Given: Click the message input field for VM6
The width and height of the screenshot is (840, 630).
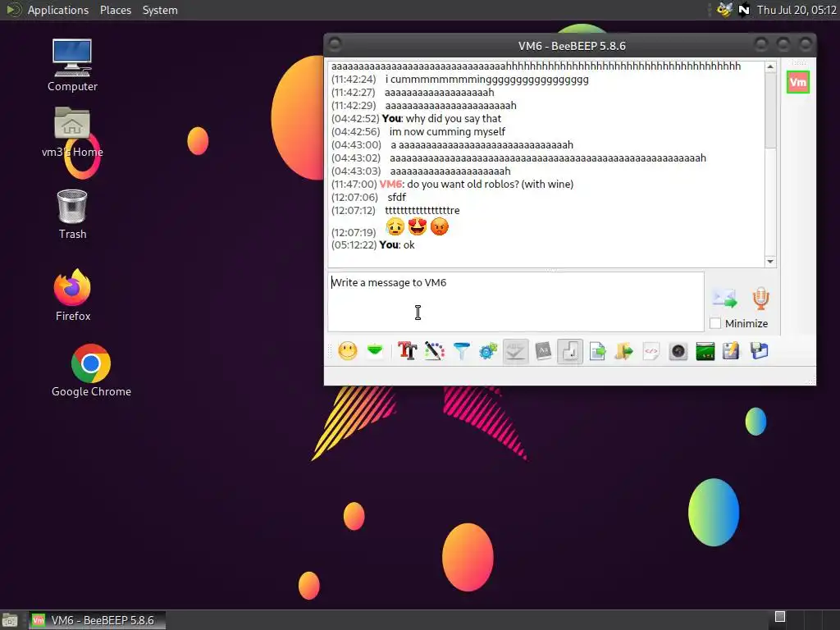Looking at the screenshot, I should coord(516,302).
